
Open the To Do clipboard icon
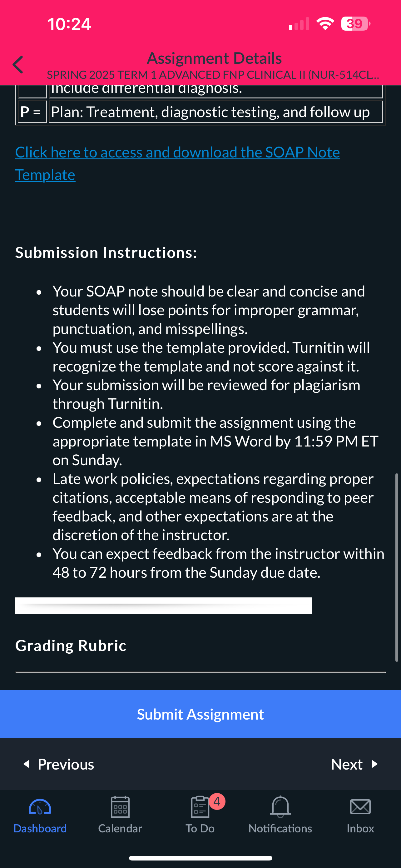[200, 807]
